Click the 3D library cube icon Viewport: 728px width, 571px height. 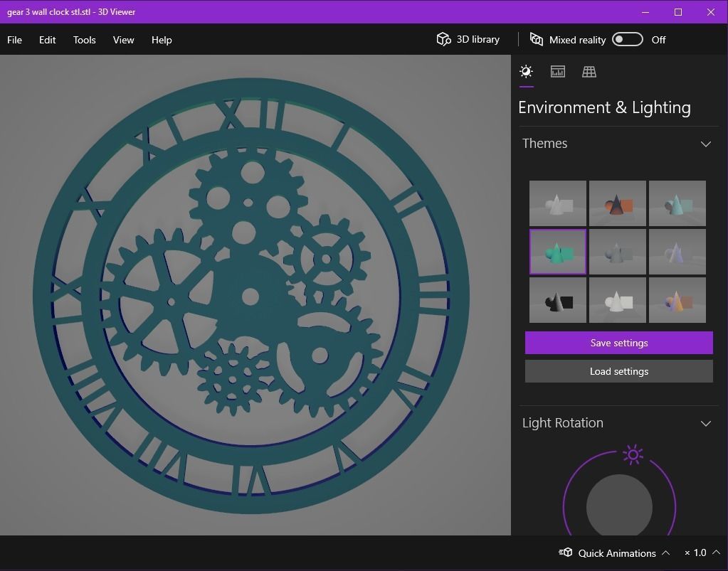(443, 39)
